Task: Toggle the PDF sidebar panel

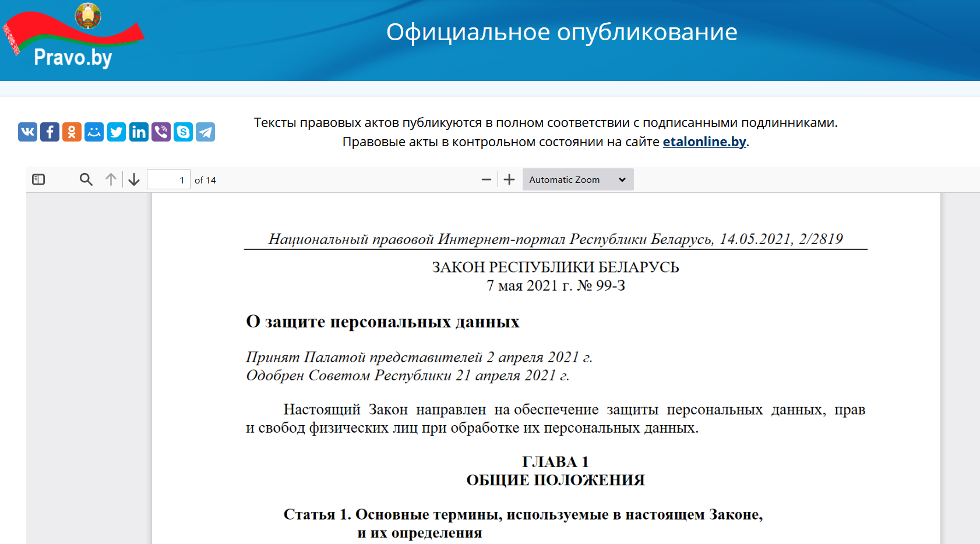Action: 38,179
